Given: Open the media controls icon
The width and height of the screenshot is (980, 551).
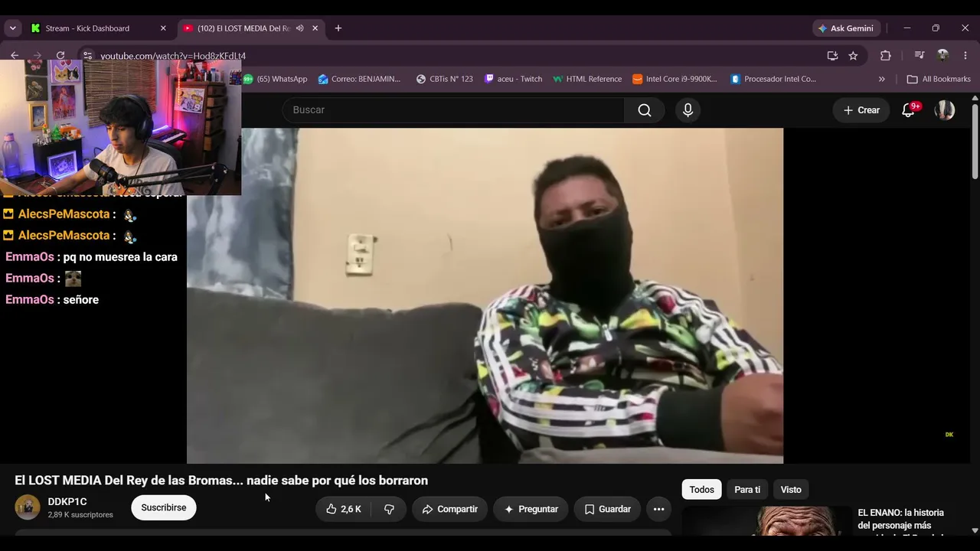Looking at the screenshot, I should click(920, 55).
